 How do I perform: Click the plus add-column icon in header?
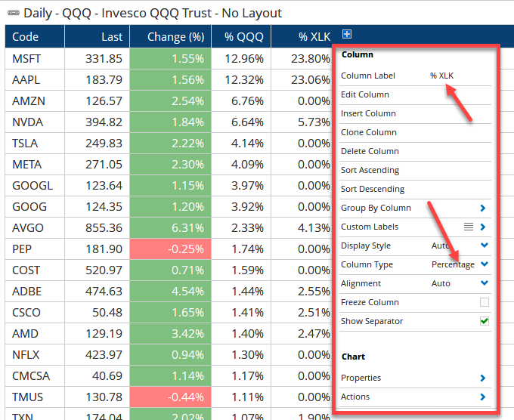347,34
